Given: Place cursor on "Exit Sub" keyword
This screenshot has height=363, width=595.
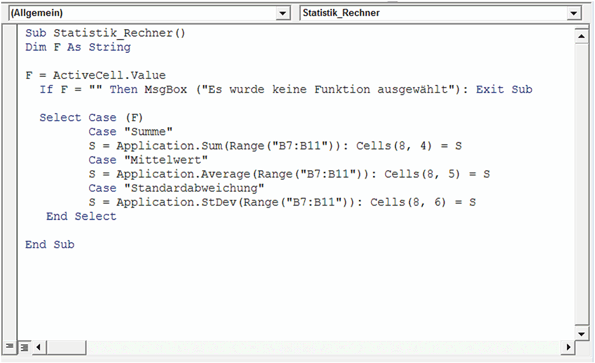Looking at the screenshot, I should pyautogui.click(x=504, y=90).
